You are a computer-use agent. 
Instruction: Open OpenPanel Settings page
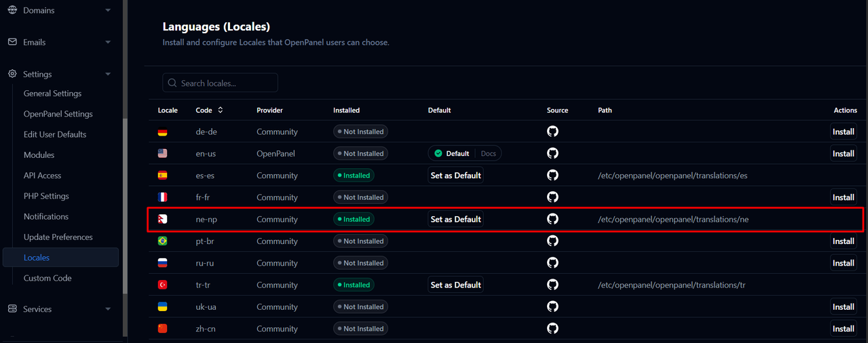[58, 114]
